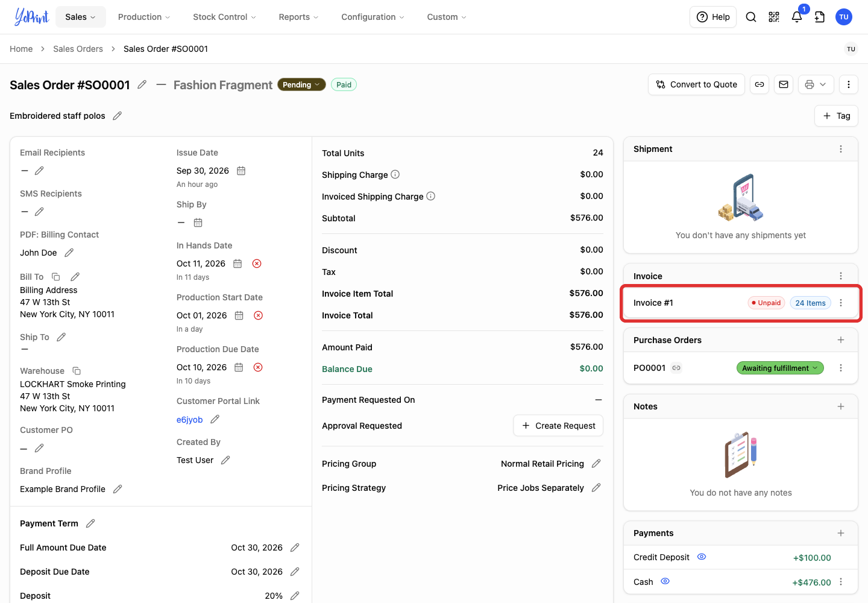Viewport: 868px width, 603px height.
Task: Open the search icon in top bar
Action: [x=751, y=17]
